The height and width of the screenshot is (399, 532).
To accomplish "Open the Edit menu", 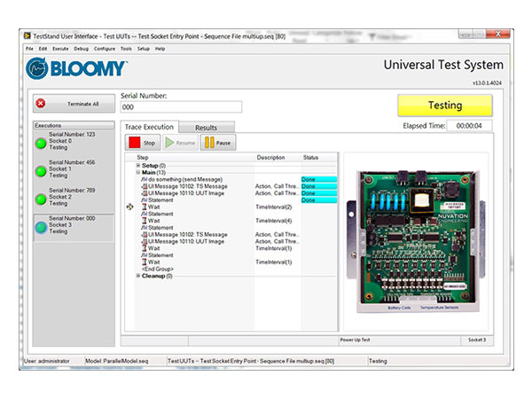I will 43,49.
